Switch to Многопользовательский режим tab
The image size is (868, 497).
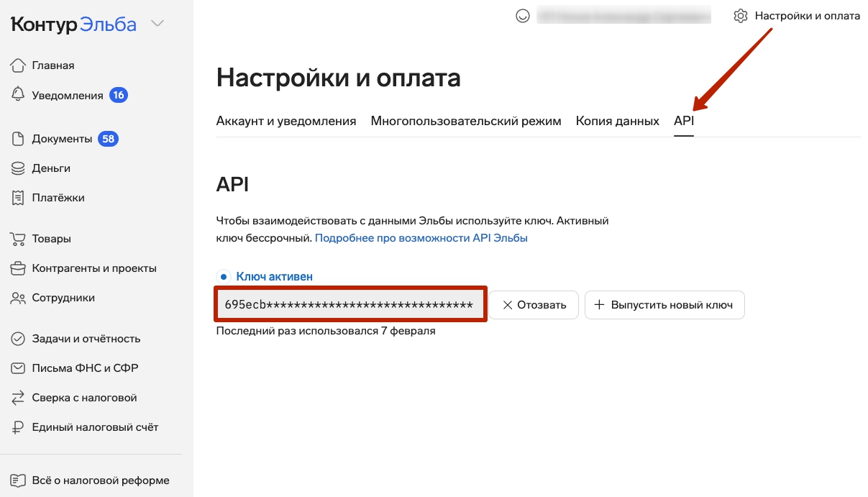466,121
